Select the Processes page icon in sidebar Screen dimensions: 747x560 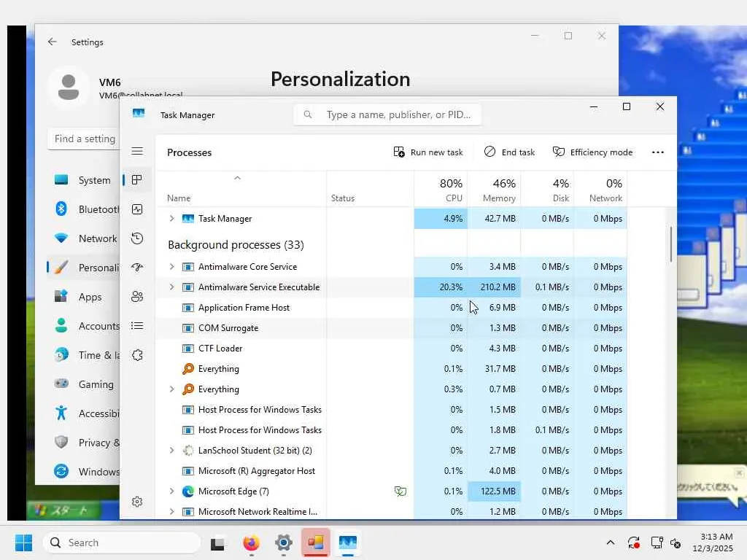137,180
